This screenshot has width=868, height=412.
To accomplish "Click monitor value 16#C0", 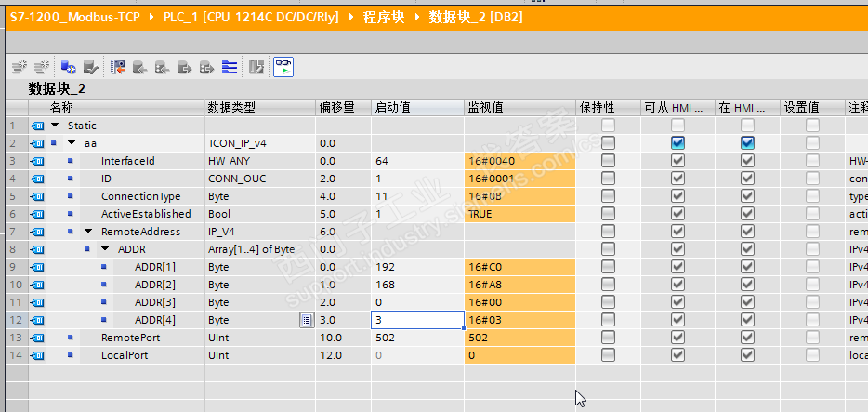I will (x=519, y=267).
